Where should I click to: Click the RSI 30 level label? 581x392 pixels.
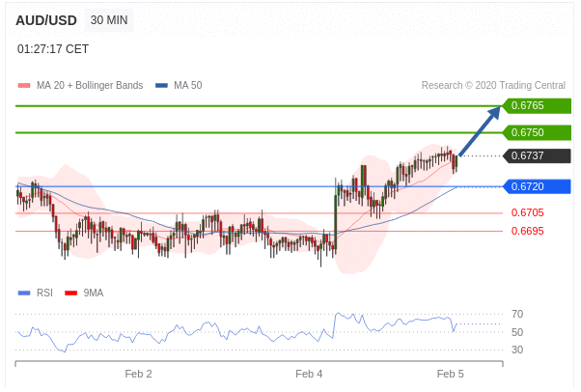point(517,350)
